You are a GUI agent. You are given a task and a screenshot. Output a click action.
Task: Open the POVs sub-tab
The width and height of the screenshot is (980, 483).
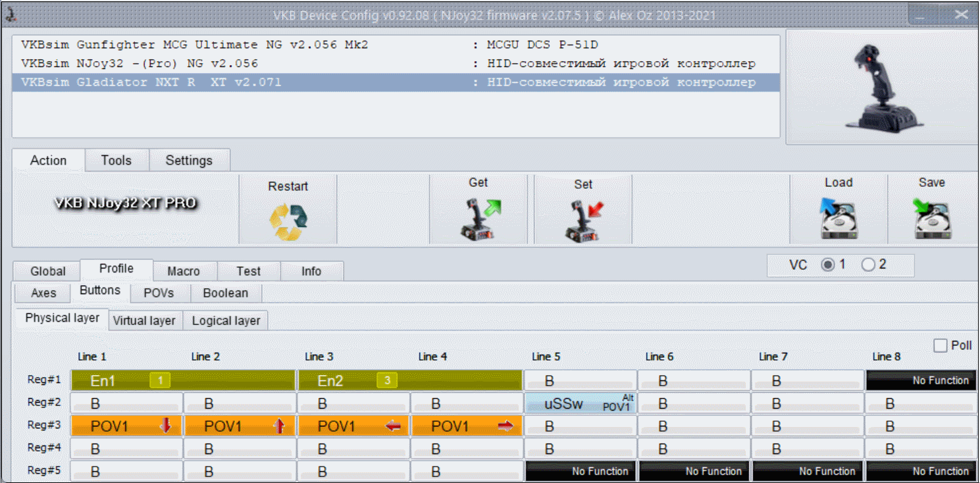pyautogui.click(x=161, y=293)
